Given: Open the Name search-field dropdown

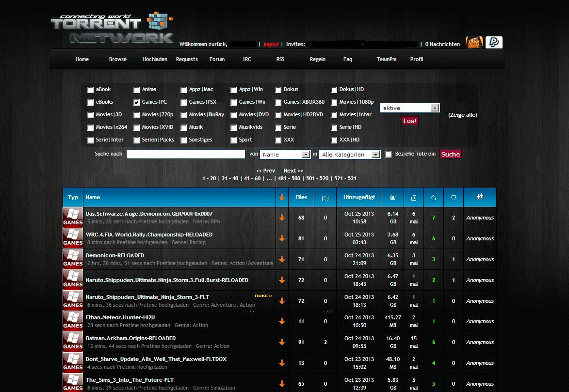Looking at the screenshot, I should pyautogui.click(x=285, y=154).
